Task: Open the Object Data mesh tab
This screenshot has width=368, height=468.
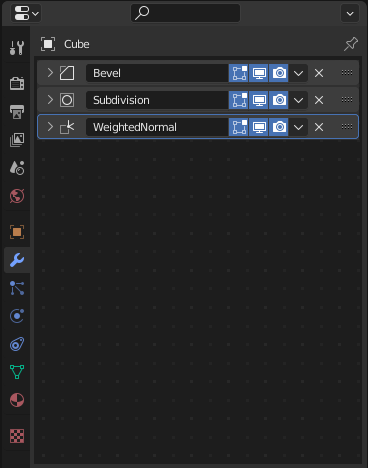Action: 17,372
